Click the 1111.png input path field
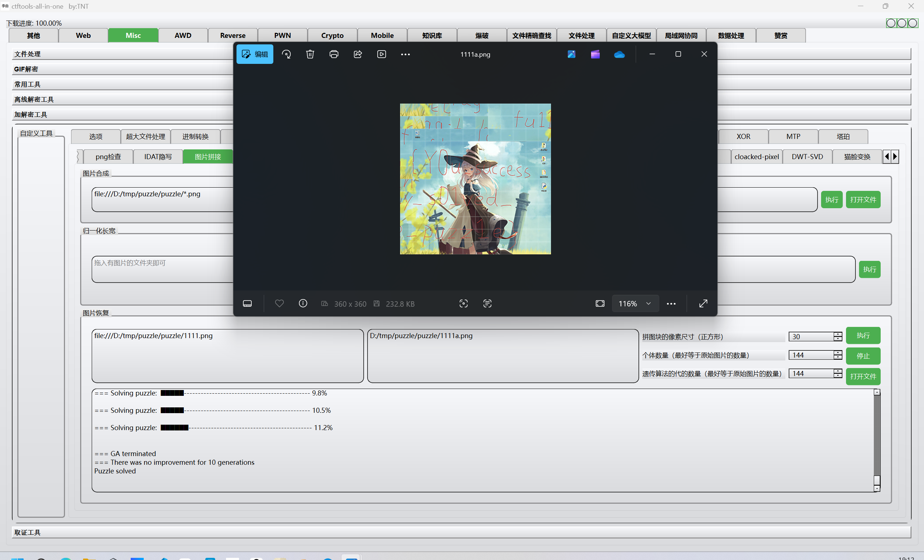This screenshot has height=560, width=924. 227,356
